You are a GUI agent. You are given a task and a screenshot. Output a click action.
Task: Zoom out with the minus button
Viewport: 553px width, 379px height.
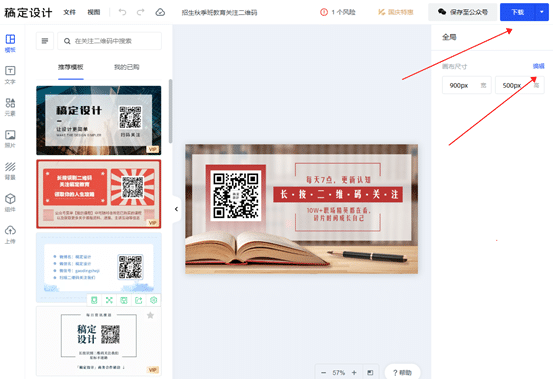[x=323, y=372]
